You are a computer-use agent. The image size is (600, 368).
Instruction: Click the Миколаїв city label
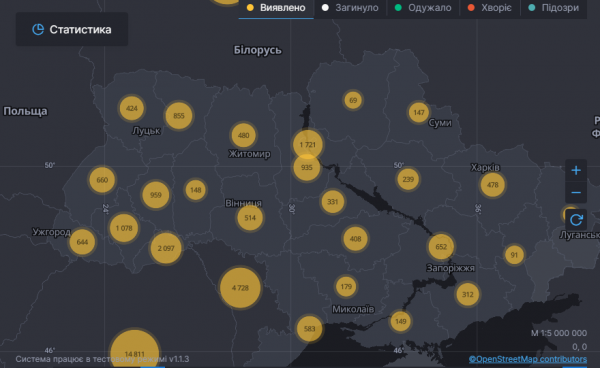(x=353, y=309)
